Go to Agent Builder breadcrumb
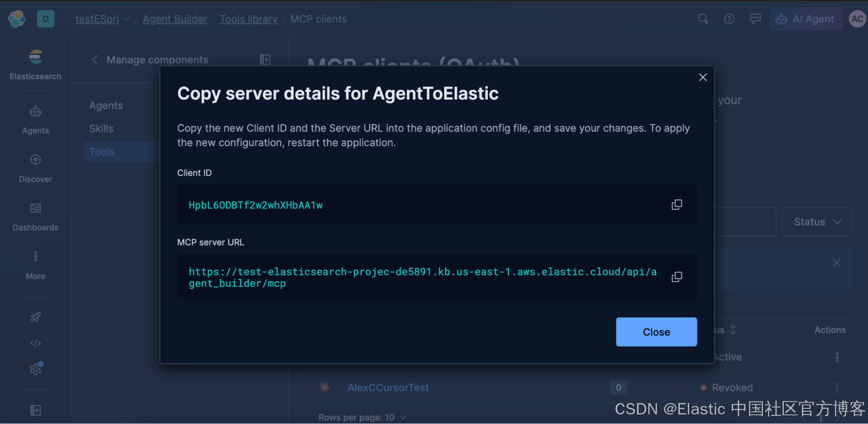Viewport: 868px width, 424px height. [x=175, y=19]
